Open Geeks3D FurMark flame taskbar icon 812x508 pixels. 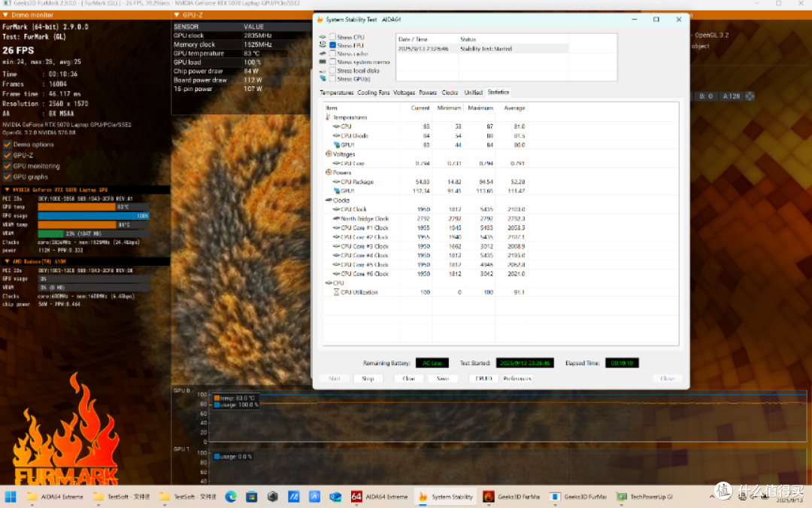[x=512, y=497]
